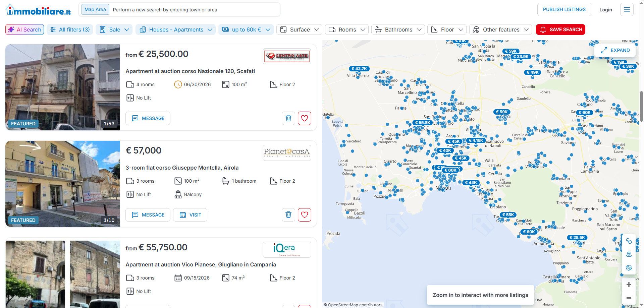This screenshot has width=644, height=308.
Task: Click the '06/30/2026' auction date
Action: click(197, 84)
